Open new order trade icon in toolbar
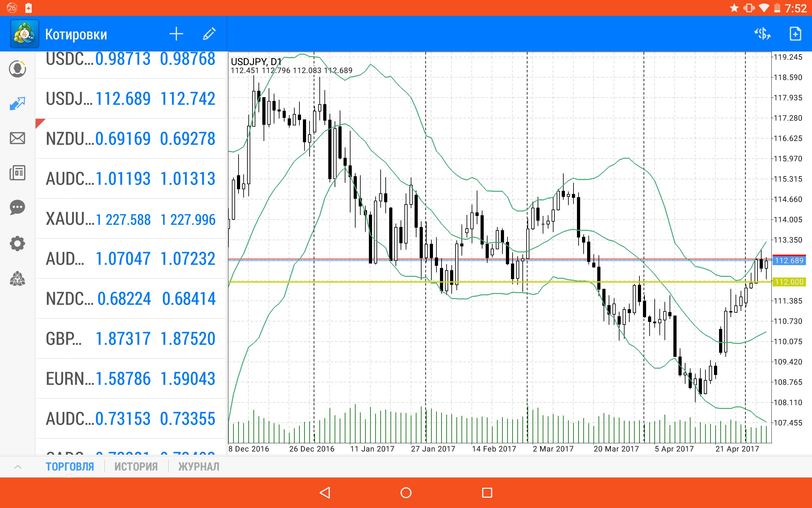Viewport: 812px width, 508px height. click(x=762, y=34)
